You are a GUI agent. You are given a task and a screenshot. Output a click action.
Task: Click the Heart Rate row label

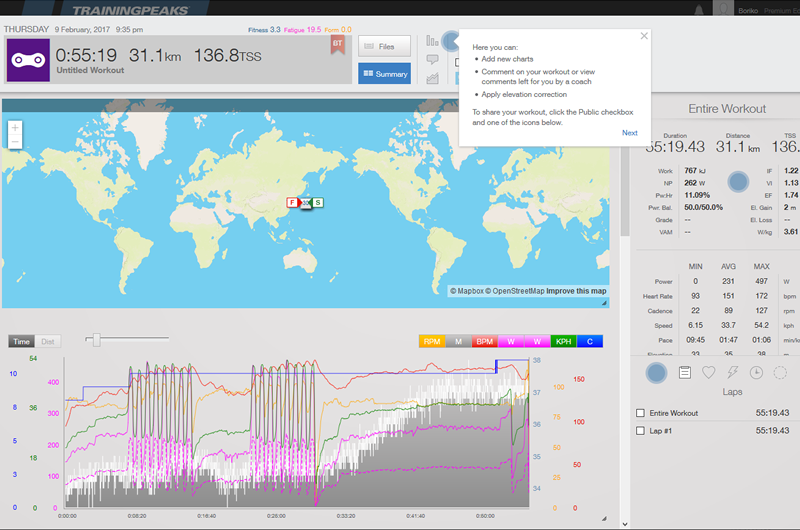click(x=658, y=296)
